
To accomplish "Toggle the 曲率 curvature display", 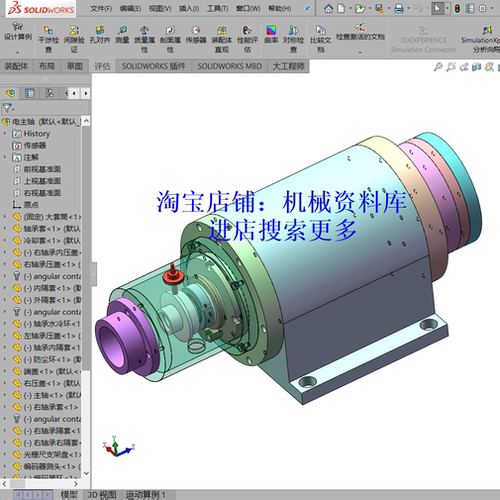I will pyautogui.click(x=271, y=34).
